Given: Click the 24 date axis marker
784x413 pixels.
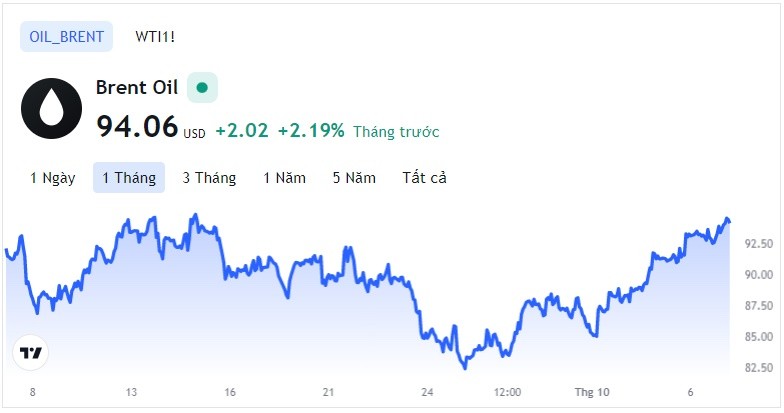Looking at the screenshot, I should coord(427,392).
